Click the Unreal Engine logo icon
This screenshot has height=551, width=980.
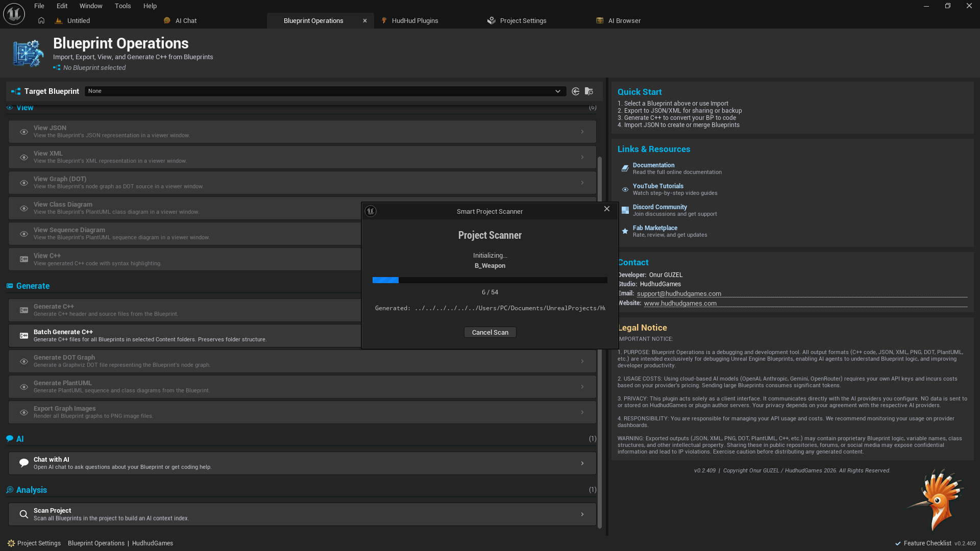click(x=14, y=14)
